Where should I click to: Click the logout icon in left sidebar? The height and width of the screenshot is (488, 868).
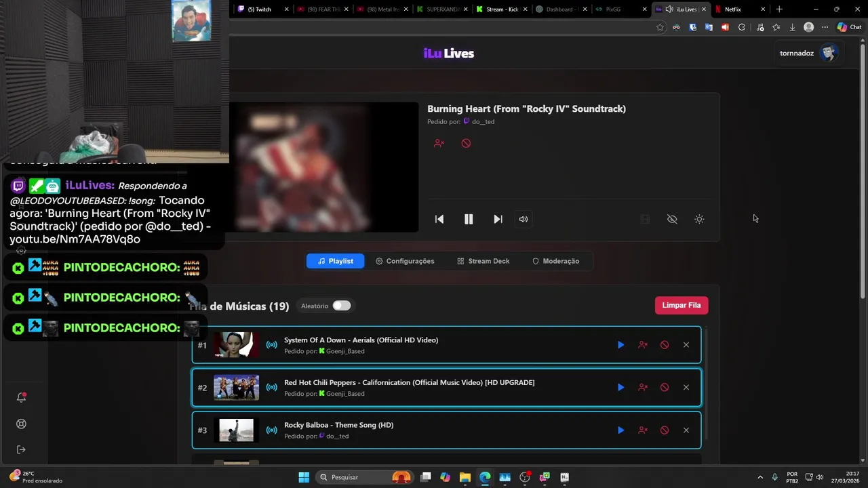[x=21, y=449]
